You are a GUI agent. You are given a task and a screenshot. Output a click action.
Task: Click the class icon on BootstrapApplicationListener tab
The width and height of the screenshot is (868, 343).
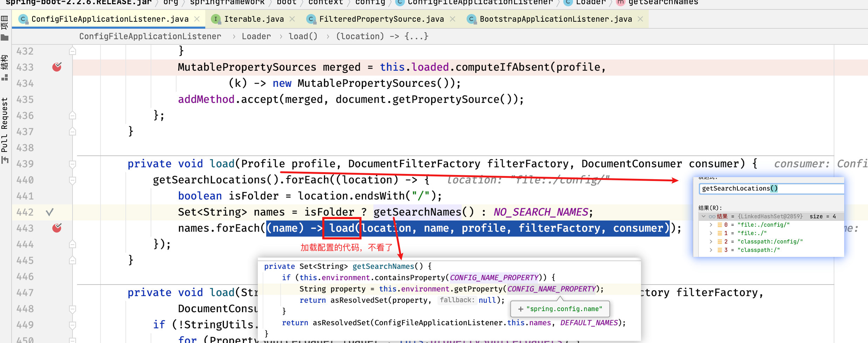471,19
